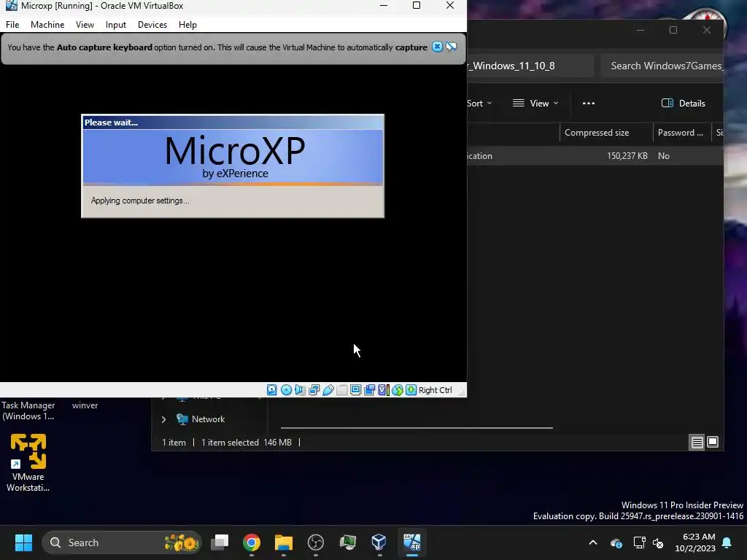747x560 pixels.
Task: Open OBS Studio from the taskbar
Action: (315, 542)
